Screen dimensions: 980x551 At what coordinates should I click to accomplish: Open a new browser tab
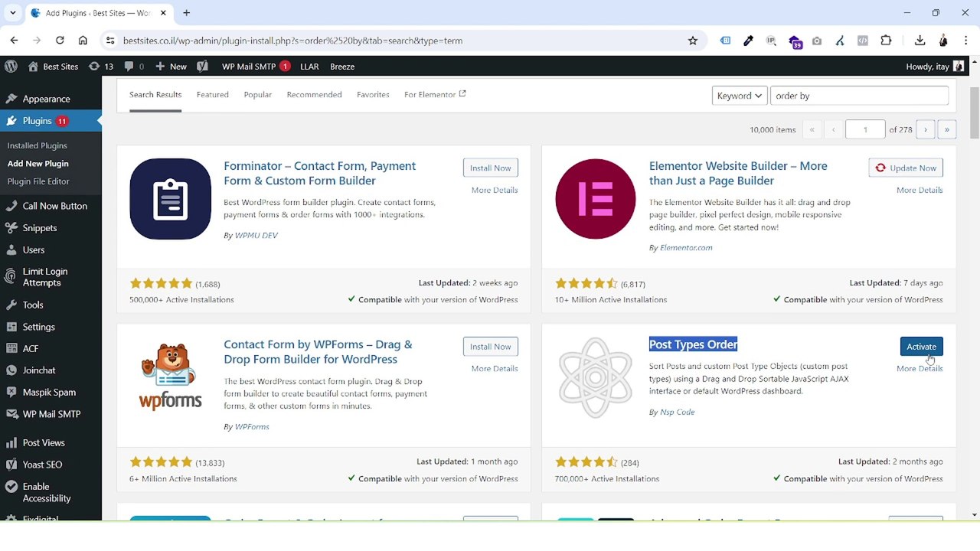click(186, 13)
